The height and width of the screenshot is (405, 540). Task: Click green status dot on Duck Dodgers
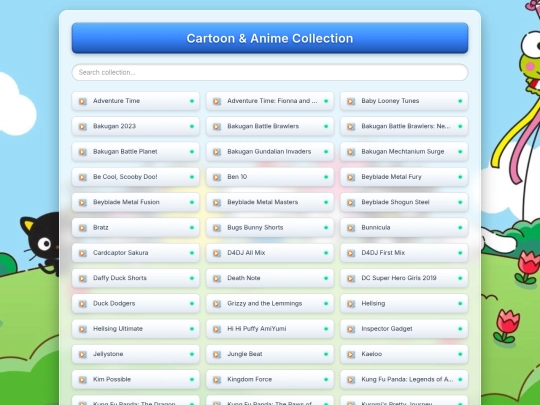point(192,303)
